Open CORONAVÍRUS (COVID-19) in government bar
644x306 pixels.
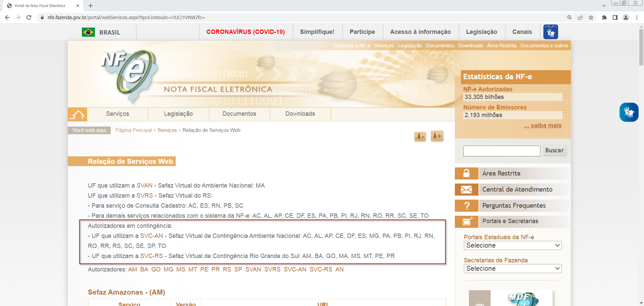[x=246, y=32]
